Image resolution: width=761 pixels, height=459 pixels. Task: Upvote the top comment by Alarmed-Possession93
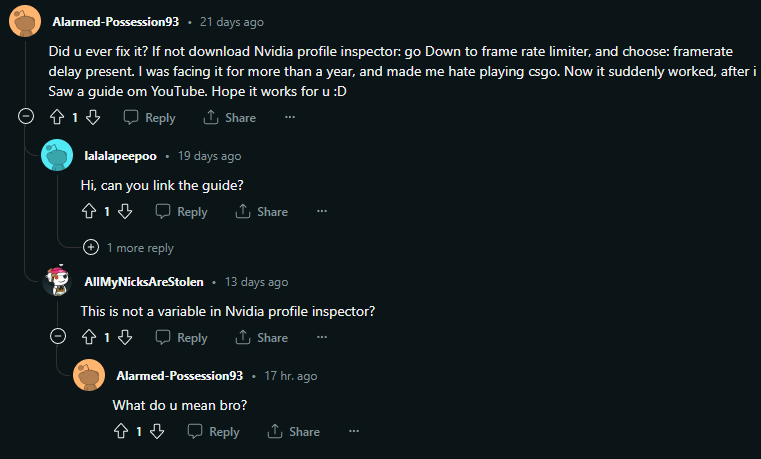pyautogui.click(x=57, y=117)
